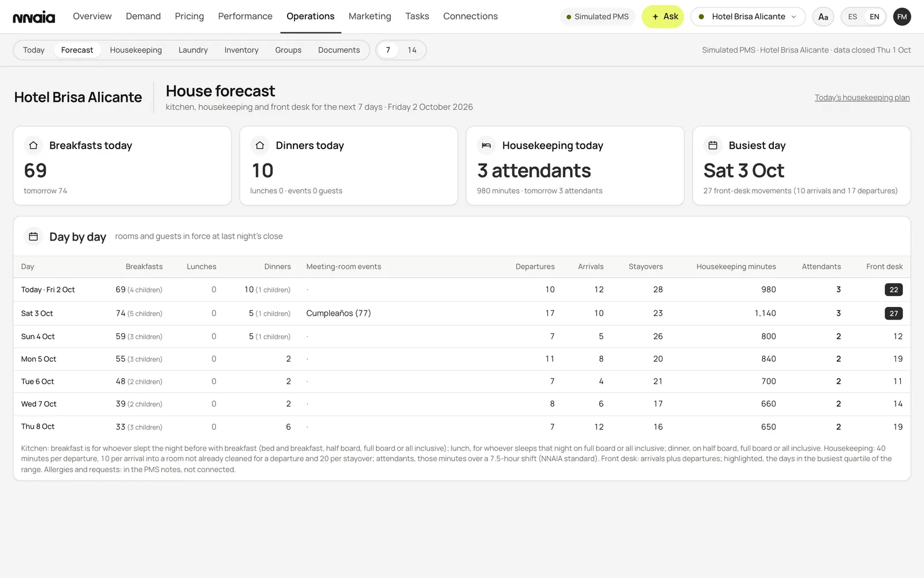The height and width of the screenshot is (578, 924).
Task: Open the FM user avatar menu
Action: click(902, 17)
